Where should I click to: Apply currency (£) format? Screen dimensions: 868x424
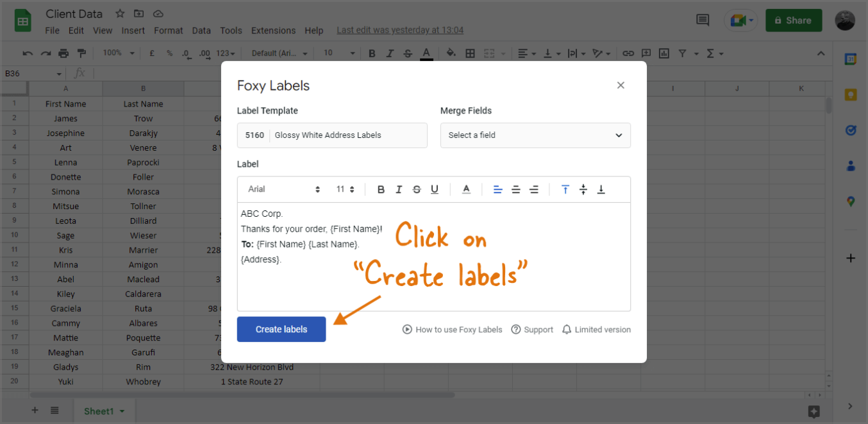click(152, 53)
